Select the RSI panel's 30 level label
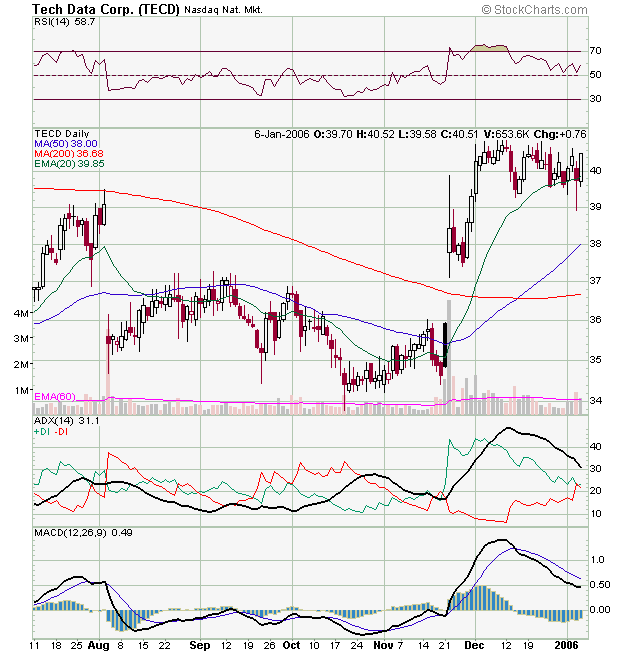This screenshot has height=657, width=620. click(x=595, y=99)
